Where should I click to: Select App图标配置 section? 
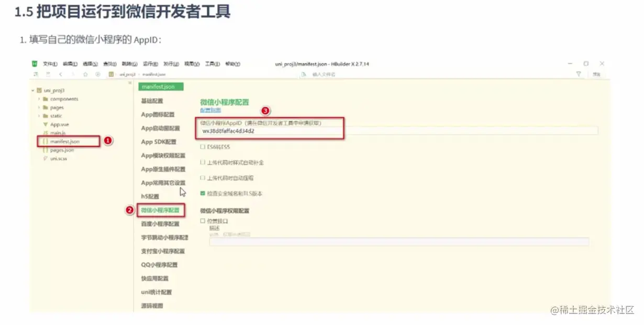pyautogui.click(x=158, y=114)
